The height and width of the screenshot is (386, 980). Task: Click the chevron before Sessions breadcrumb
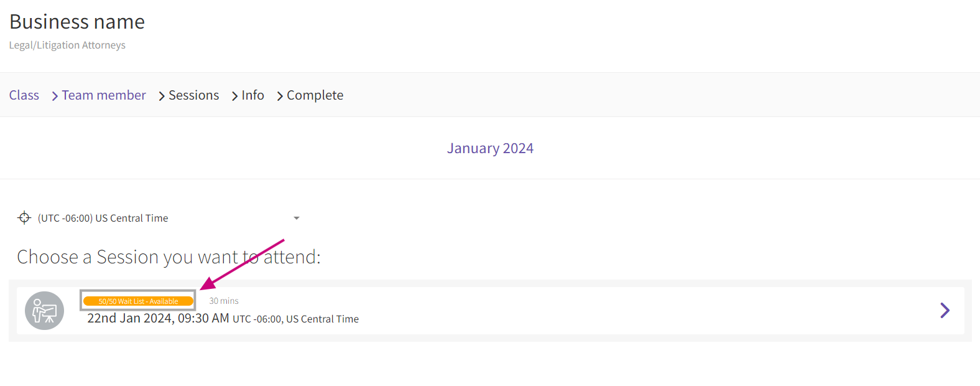pos(162,96)
